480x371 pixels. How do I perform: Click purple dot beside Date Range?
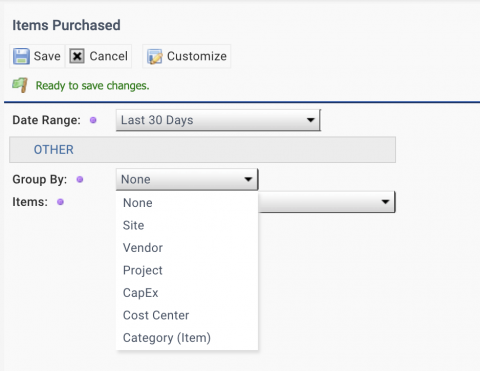(x=93, y=120)
